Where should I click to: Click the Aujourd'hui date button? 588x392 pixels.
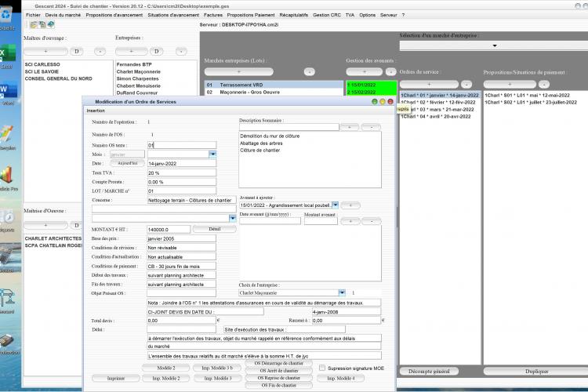coord(128,163)
